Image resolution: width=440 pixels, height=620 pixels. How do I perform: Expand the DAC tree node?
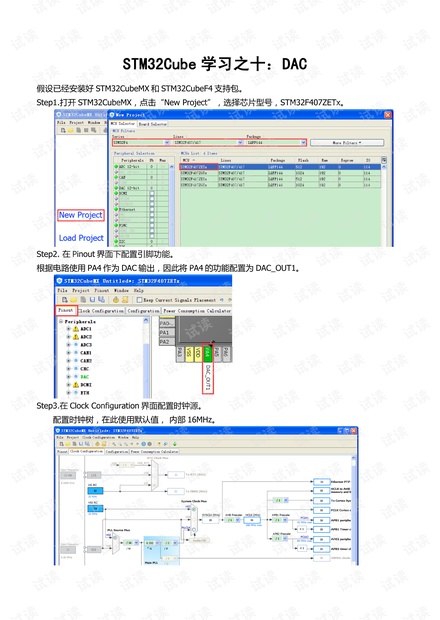[68, 377]
